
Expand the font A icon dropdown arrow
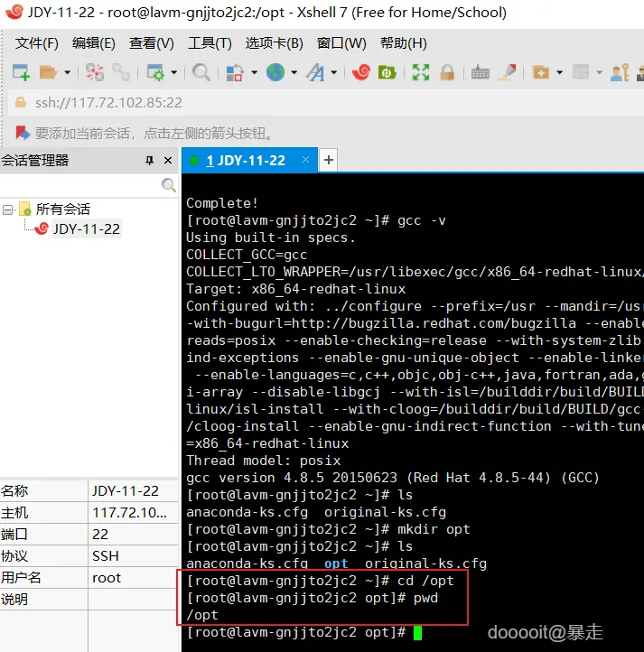(333, 73)
